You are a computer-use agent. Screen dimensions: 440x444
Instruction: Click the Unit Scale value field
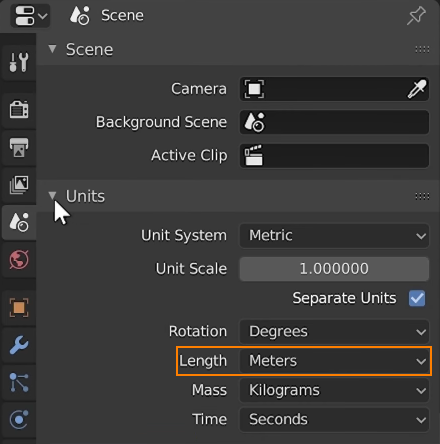point(334,269)
